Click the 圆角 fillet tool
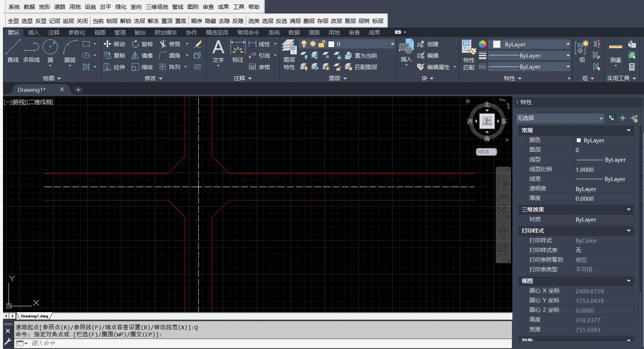 click(x=170, y=55)
